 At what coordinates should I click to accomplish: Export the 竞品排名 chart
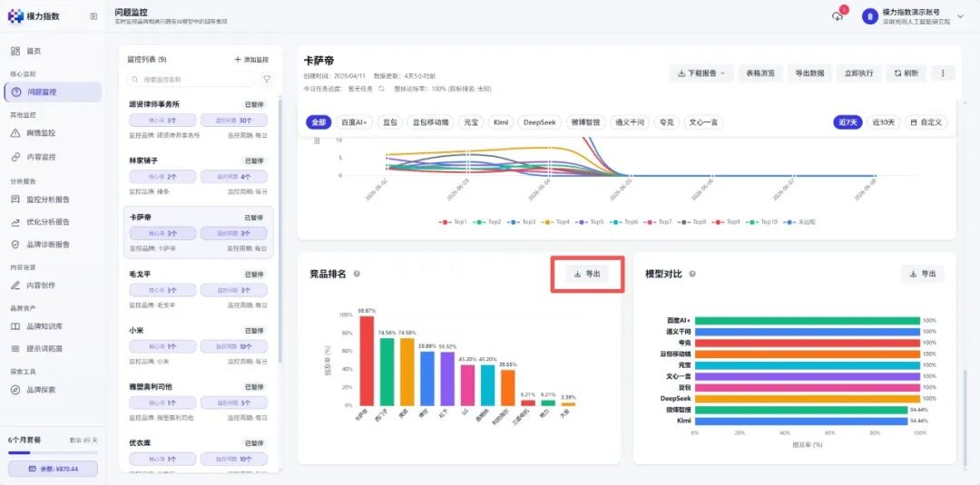click(x=587, y=274)
